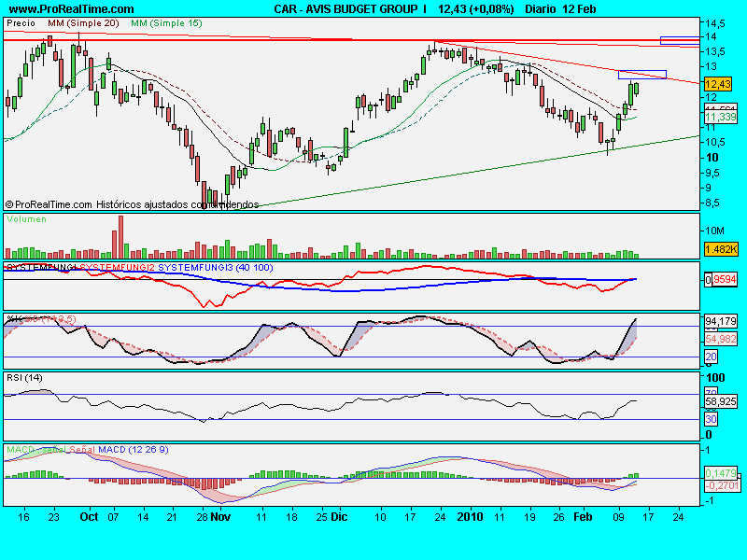Select the 100 RSI axis label
747x560 pixels.
click(715, 378)
